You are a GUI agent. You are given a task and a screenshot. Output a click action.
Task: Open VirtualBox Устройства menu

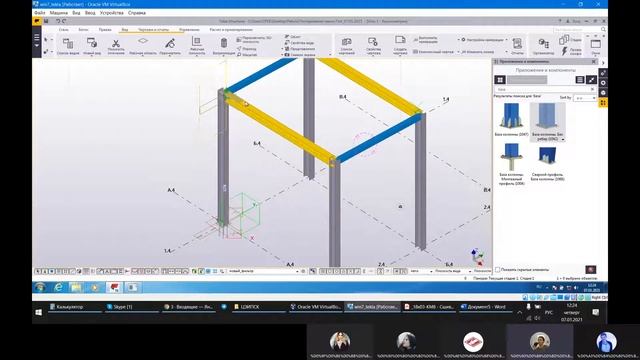point(111,13)
